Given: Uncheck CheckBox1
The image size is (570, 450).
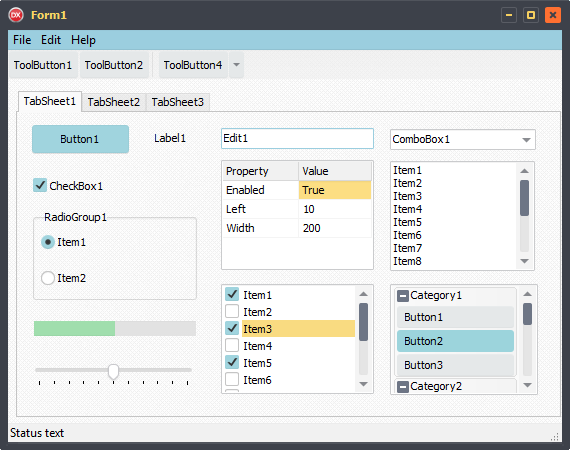Looking at the screenshot, I should point(40,185).
